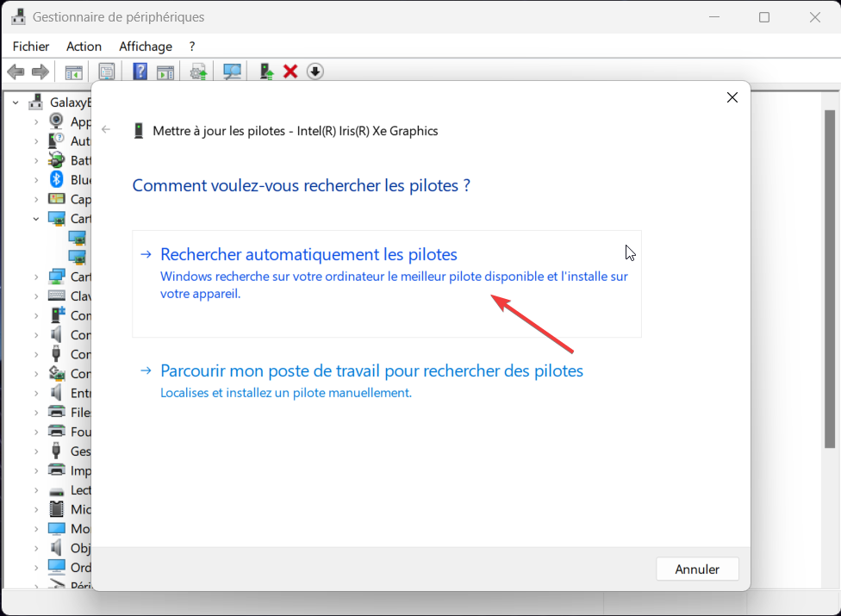
Task: Select the drive icon beside 'Lect'
Action: [x=56, y=490]
